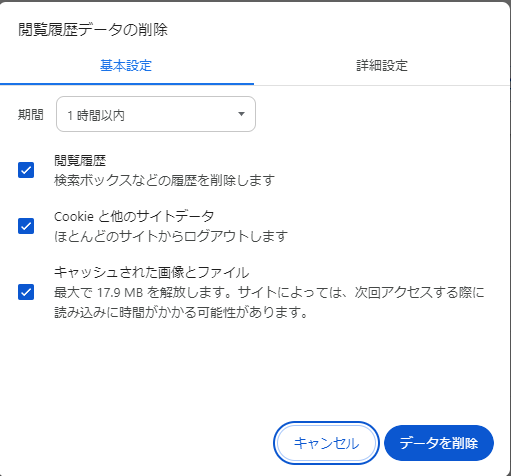Click the 閲覧履歴データの削除 dialog title
511x476 pixels.
pyautogui.click(x=93, y=29)
